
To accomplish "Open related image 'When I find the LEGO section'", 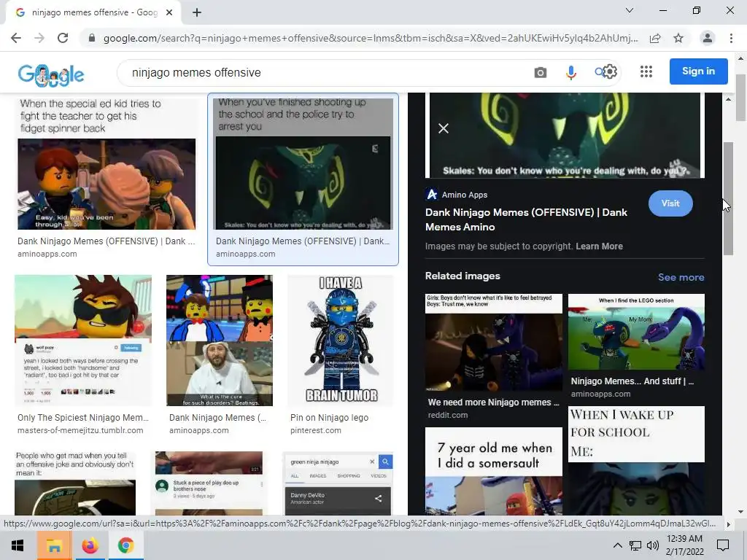I will tap(636, 332).
